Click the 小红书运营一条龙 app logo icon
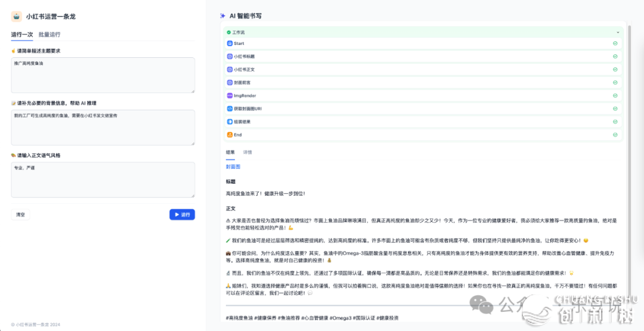 [16, 16]
